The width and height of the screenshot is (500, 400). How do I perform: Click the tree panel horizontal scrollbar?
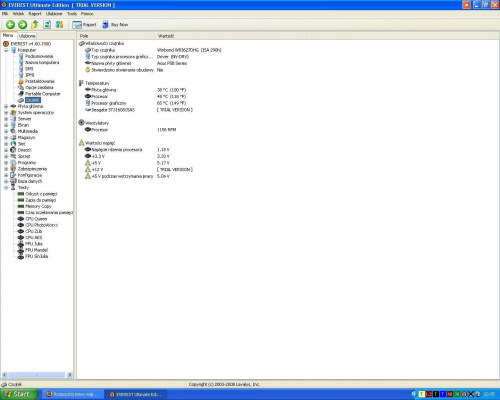click(x=37, y=375)
